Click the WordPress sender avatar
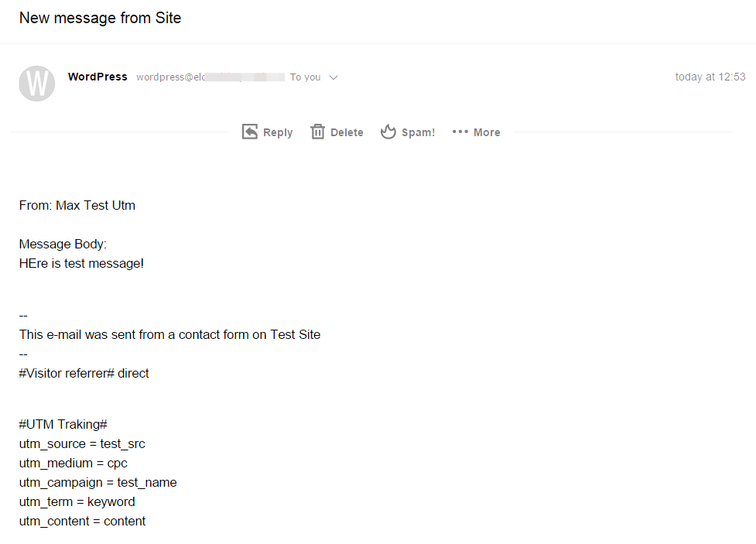The height and width of the screenshot is (544, 756). [x=36, y=83]
